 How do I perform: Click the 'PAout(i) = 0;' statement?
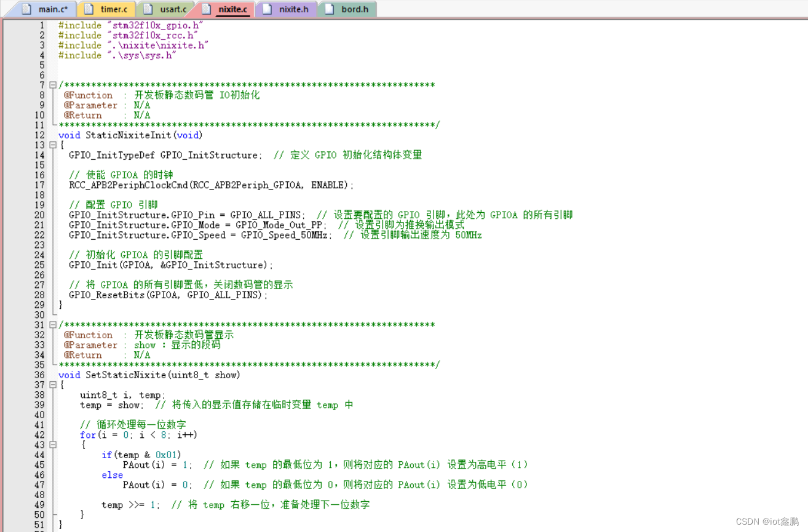pos(157,485)
